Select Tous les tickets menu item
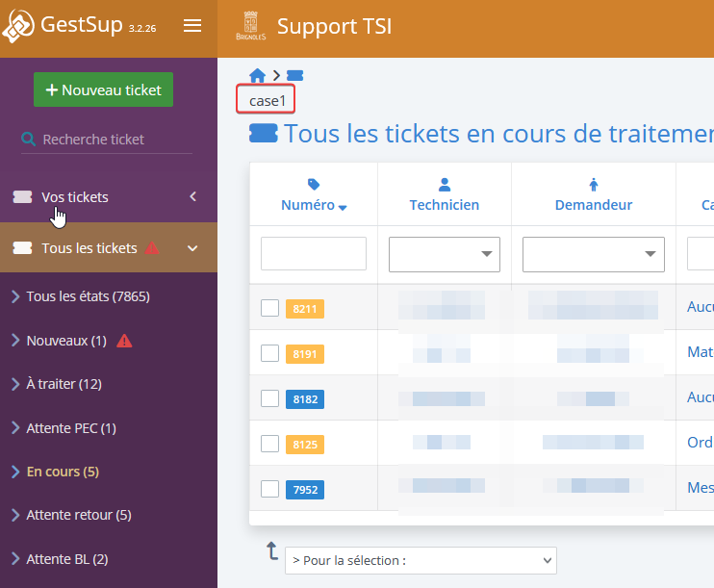Viewport: 714px width, 588px height. pos(109,247)
